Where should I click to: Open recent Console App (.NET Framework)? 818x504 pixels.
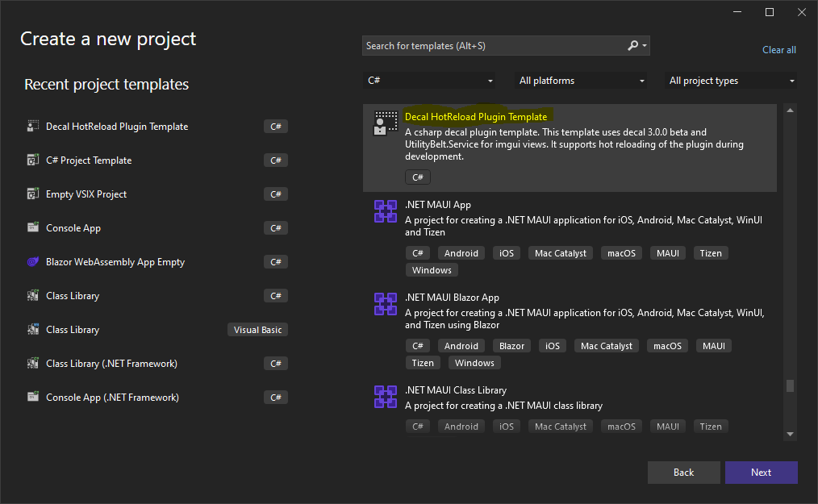(157, 398)
